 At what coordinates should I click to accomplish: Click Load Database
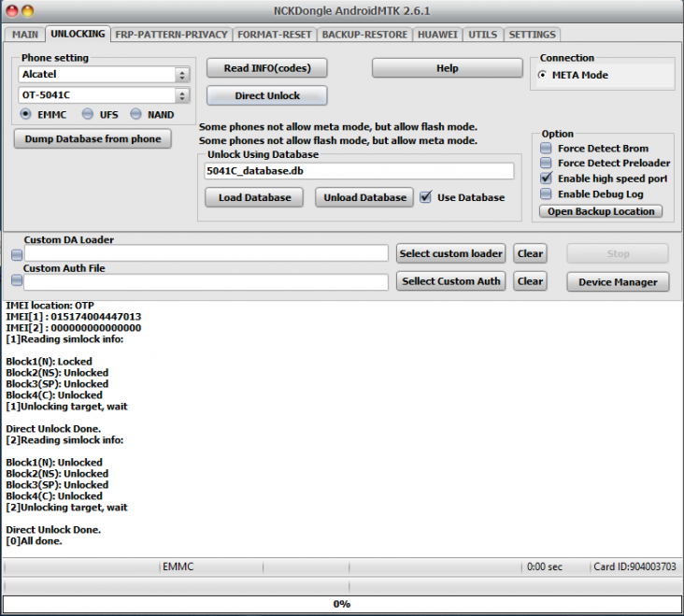[254, 197]
